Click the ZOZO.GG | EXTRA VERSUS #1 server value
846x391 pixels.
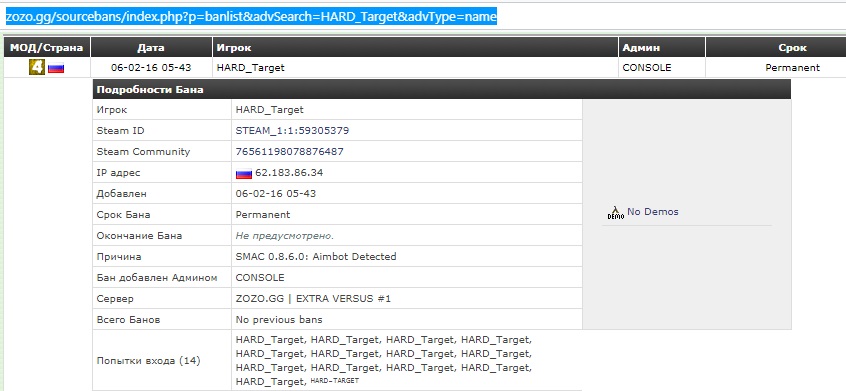pyautogui.click(x=313, y=299)
